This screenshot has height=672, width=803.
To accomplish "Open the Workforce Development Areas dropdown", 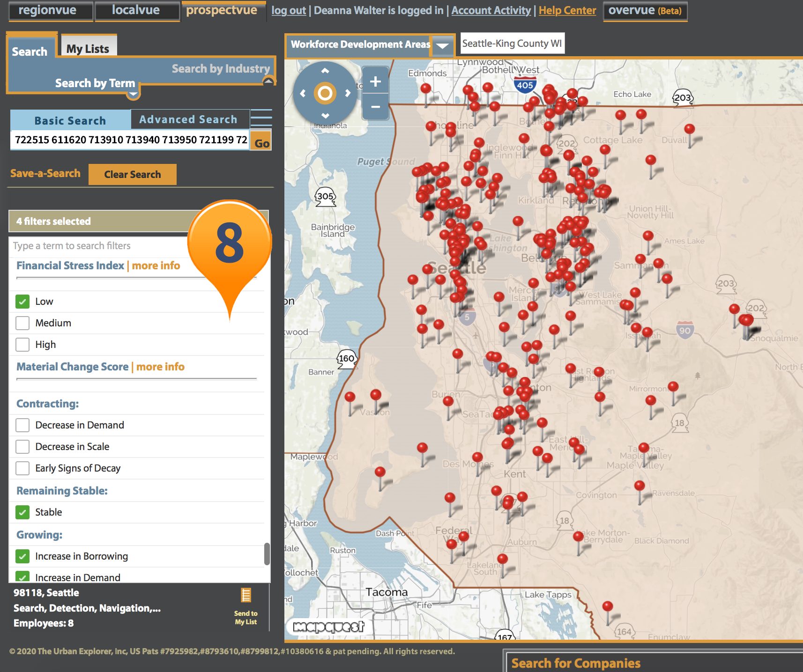I will pyautogui.click(x=442, y=45).
